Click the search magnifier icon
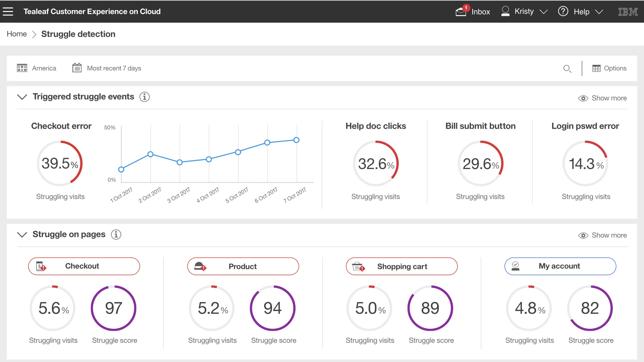Screen dimensions: 644x362 (567, 69)
